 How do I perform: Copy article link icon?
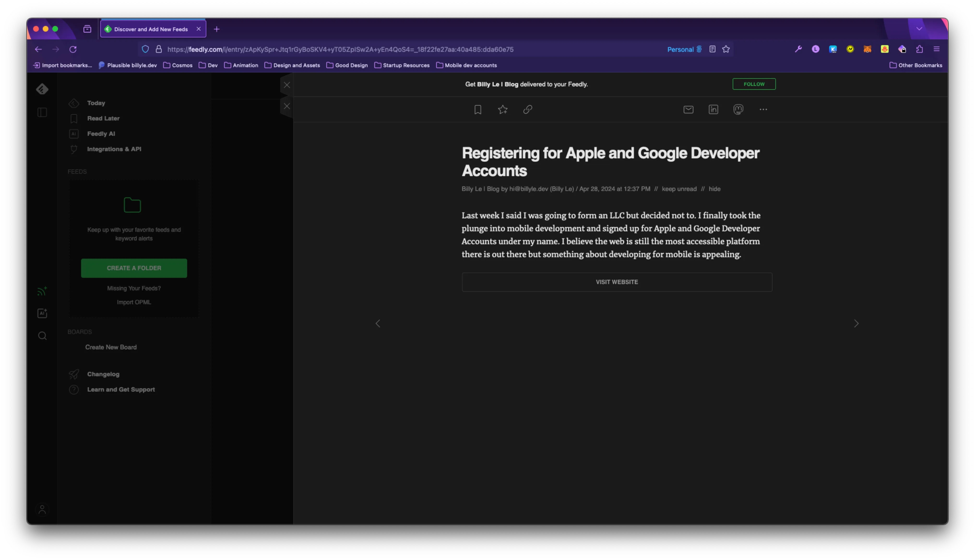click(x=528, y=110)
